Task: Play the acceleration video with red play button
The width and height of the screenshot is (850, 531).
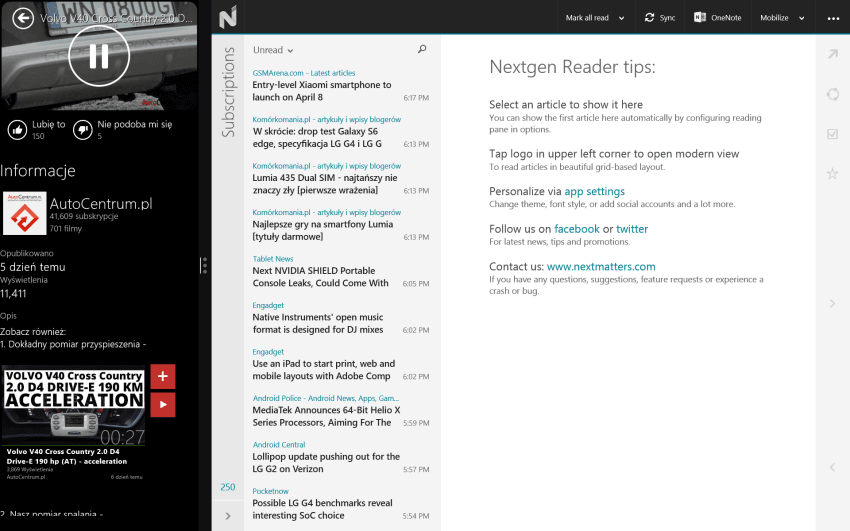Action: (163, 405)
